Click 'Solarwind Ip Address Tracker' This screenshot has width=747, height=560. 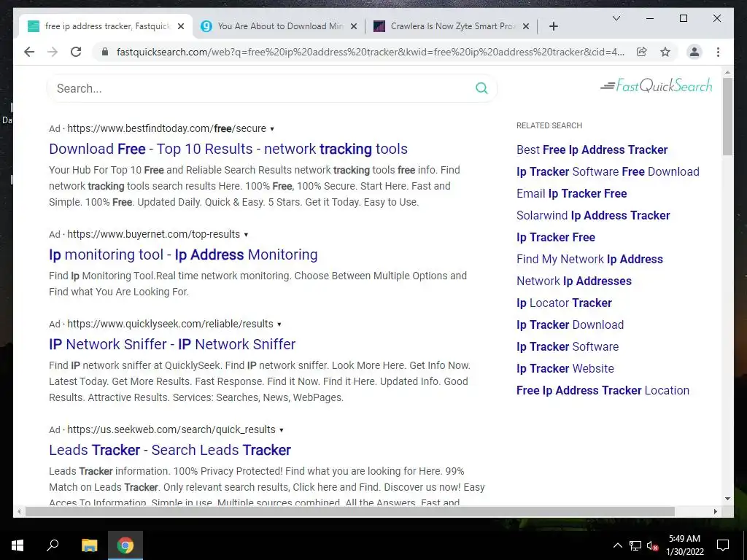tap(593, 215)
